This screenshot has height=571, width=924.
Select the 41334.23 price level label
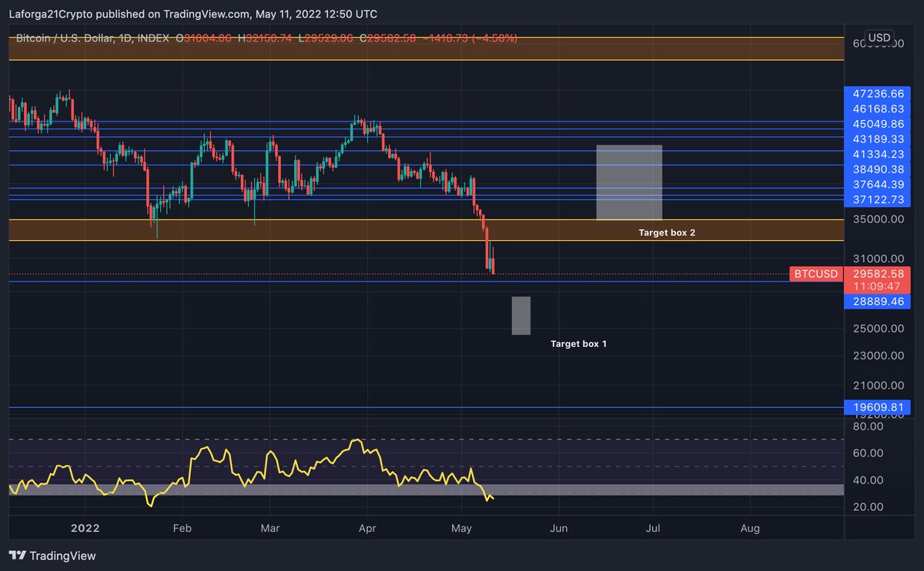[879, 154]
